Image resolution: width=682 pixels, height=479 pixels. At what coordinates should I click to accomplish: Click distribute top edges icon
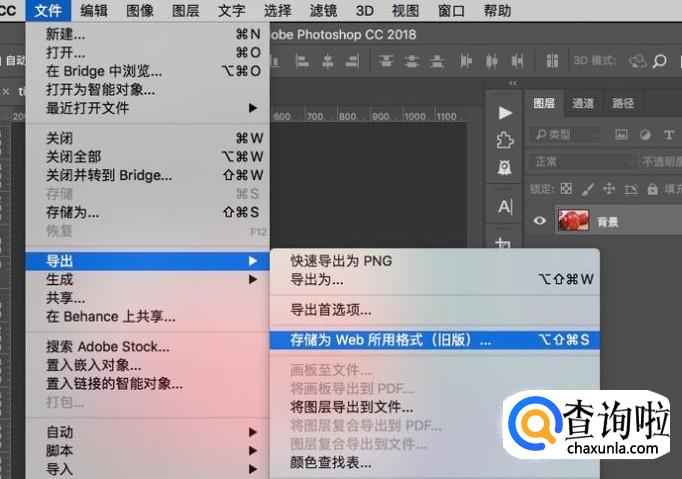[x=385, y=61]
